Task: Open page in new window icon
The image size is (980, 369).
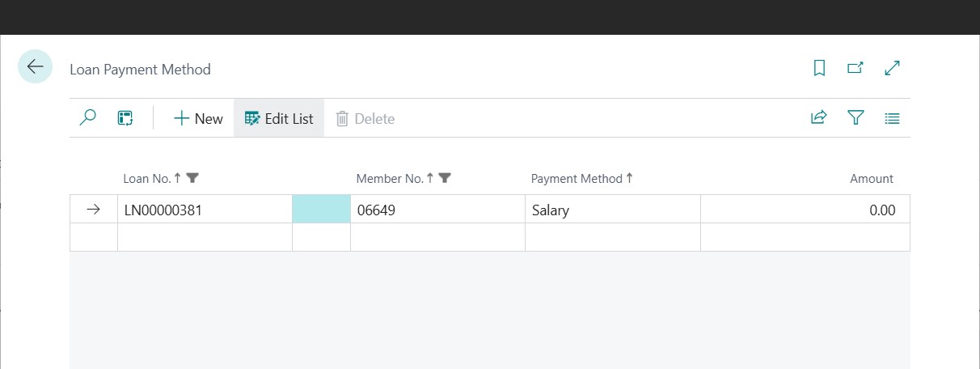Action: pyautogui.click(x=855, y=69)
